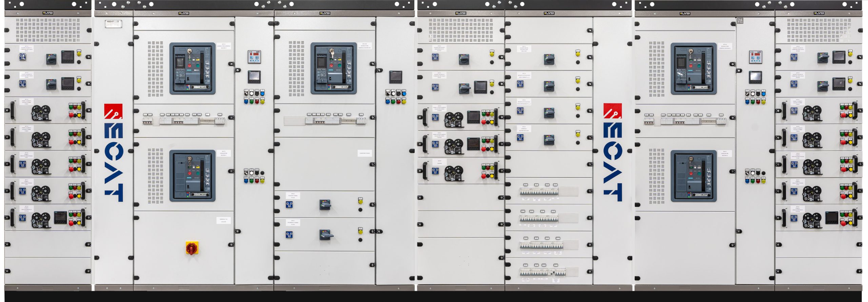Turn the second rotary switch in the four-rotary-switch cabinet
This screenshot has height=302, width=868.
pyautogui.click(x=549, y=86)
